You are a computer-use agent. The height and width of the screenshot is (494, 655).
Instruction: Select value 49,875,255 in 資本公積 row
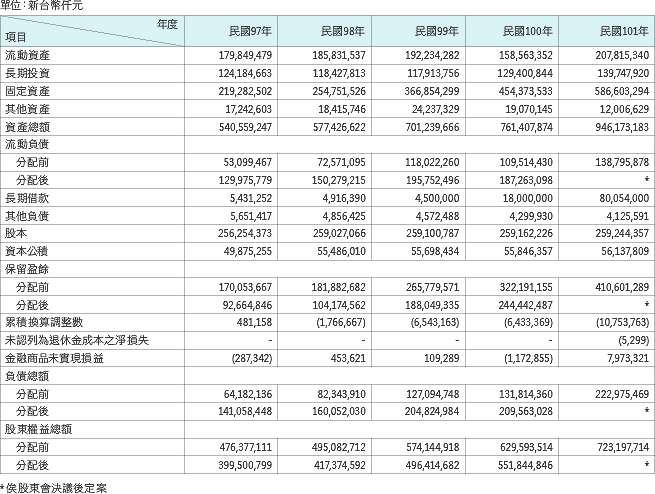248,251
